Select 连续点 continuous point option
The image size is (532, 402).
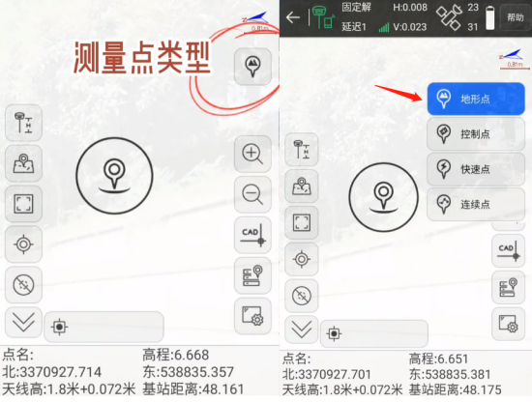pyautogui.click(x=476, y=204)
